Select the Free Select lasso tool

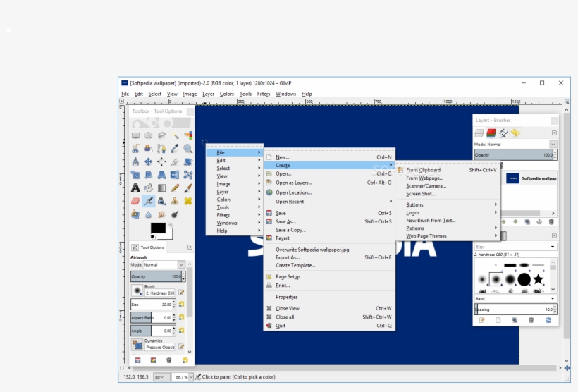coord(161,135)
